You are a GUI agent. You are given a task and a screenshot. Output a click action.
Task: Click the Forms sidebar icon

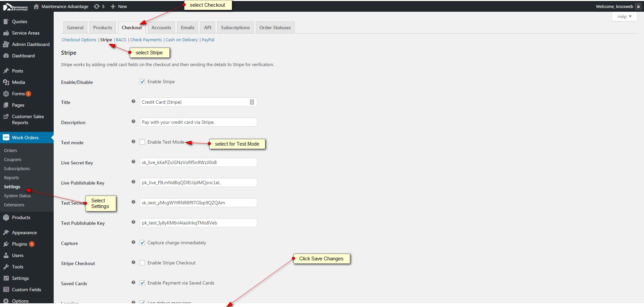[x=6, y=94]
